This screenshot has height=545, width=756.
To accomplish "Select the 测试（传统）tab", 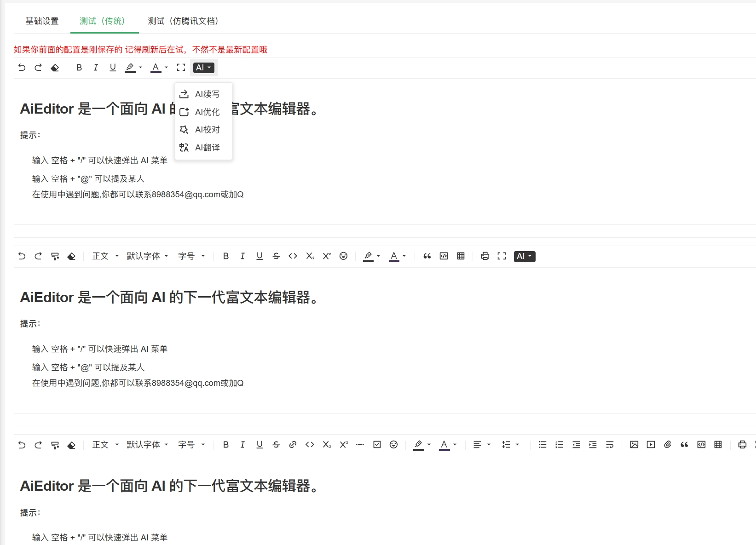I will (x=104, y=21).
